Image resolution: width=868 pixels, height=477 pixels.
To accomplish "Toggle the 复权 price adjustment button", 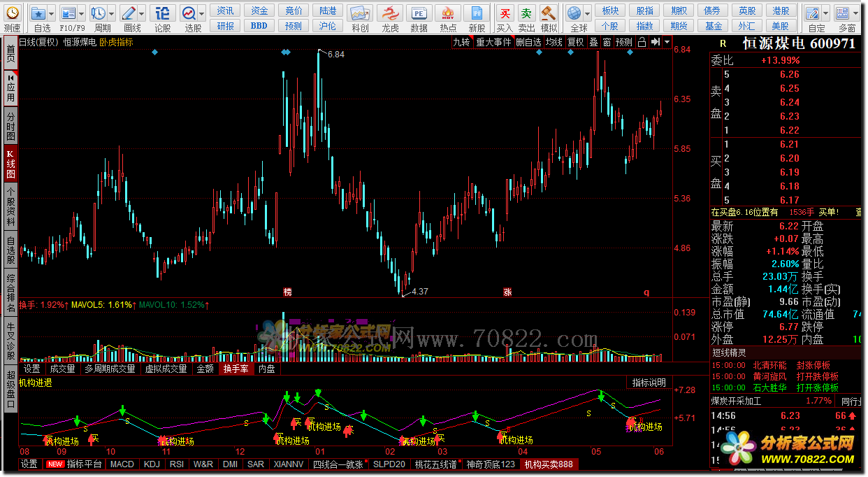I will click(x=575, y=42).
